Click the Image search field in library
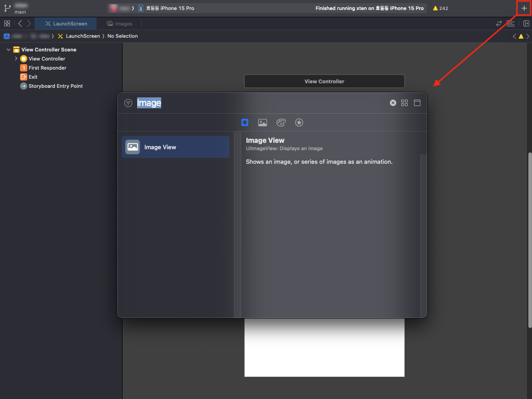The width and height of the screenshot is (532, 399). [261, 103]
